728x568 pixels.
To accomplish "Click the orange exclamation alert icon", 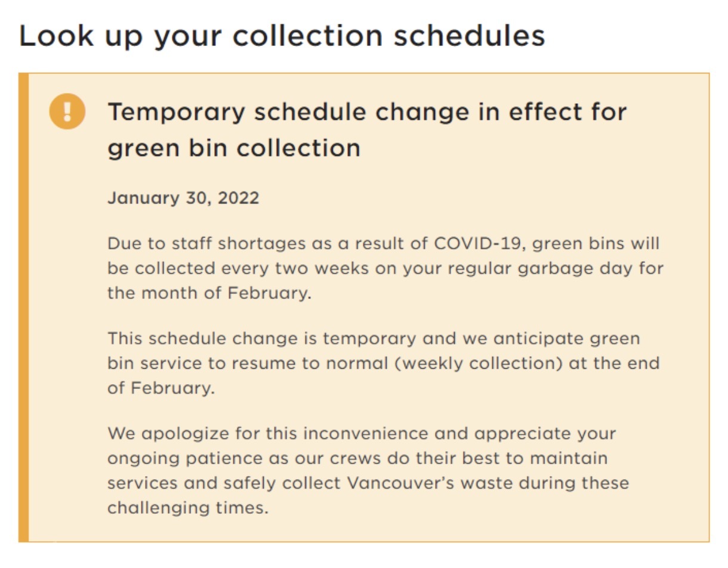I will pyautogui.click(x=67, y=112).
